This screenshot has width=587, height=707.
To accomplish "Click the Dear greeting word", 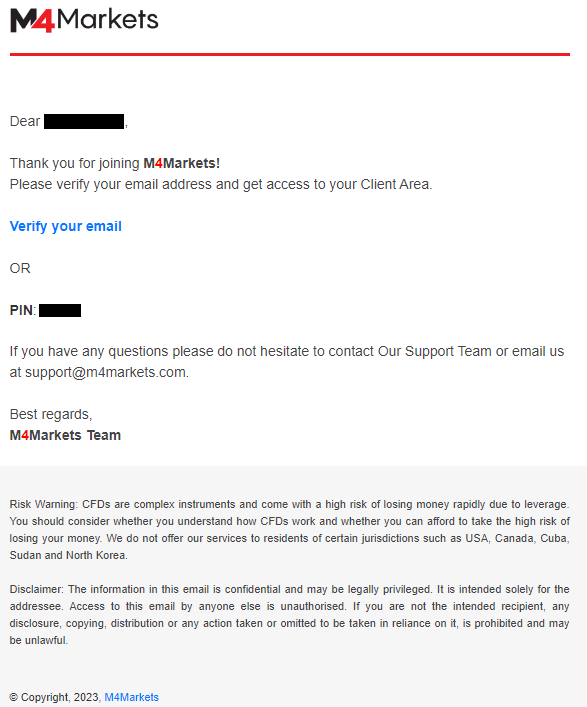I will 25,122.
